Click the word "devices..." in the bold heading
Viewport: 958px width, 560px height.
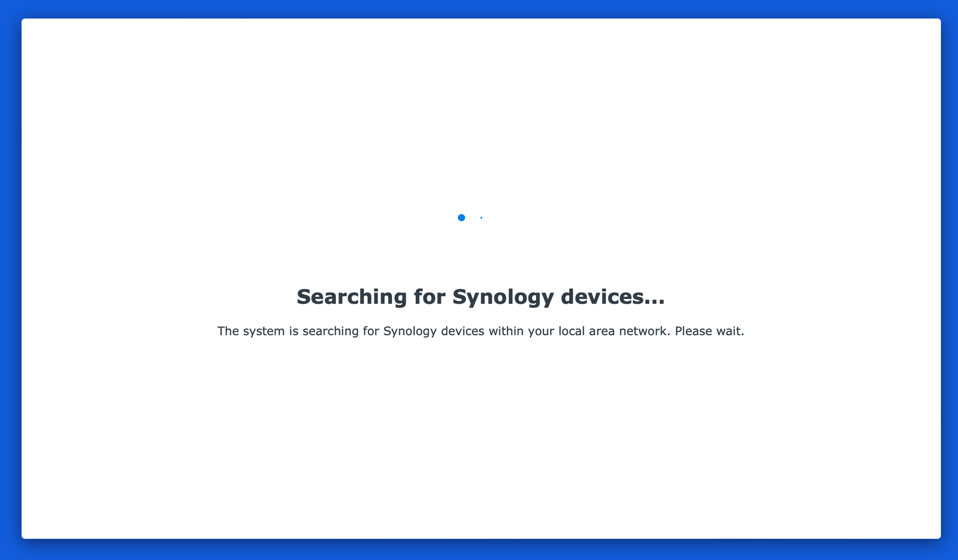613,297
